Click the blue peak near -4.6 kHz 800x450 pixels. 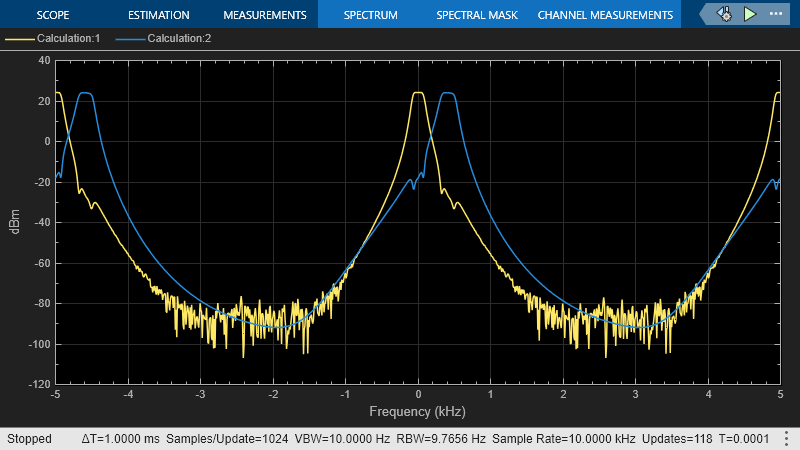[x=85, y=93]
